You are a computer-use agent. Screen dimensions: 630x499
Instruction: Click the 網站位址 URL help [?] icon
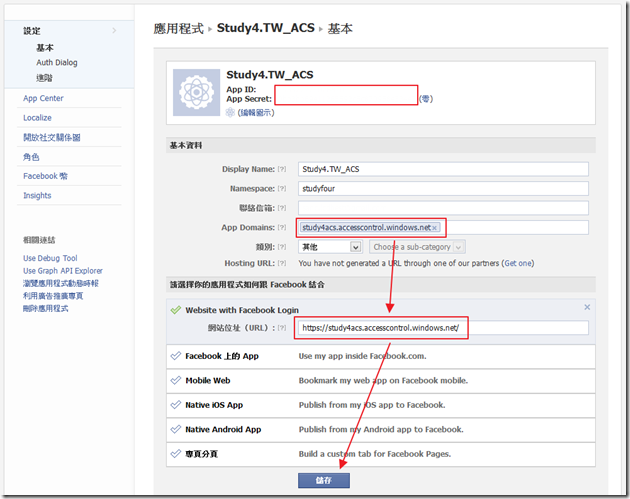click(282, 328)
